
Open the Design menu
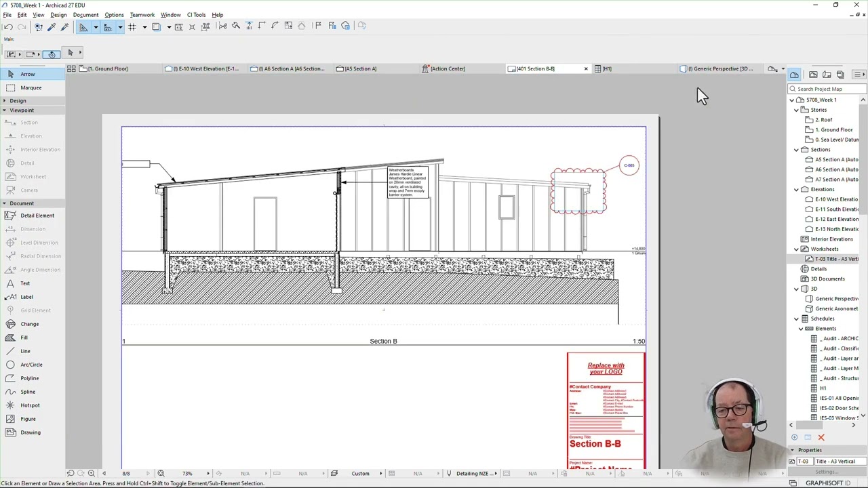click(x=58, y=15)
